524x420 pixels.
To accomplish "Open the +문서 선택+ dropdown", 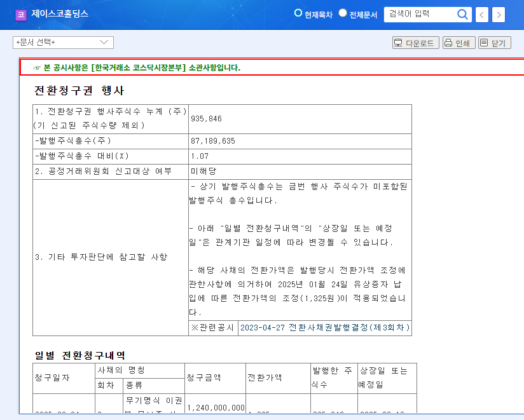I will tap(63, 43).
